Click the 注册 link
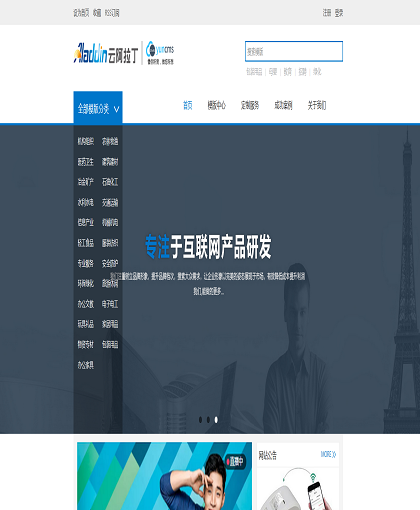This screenshot has height=510, width=420. tap(327, 13)
